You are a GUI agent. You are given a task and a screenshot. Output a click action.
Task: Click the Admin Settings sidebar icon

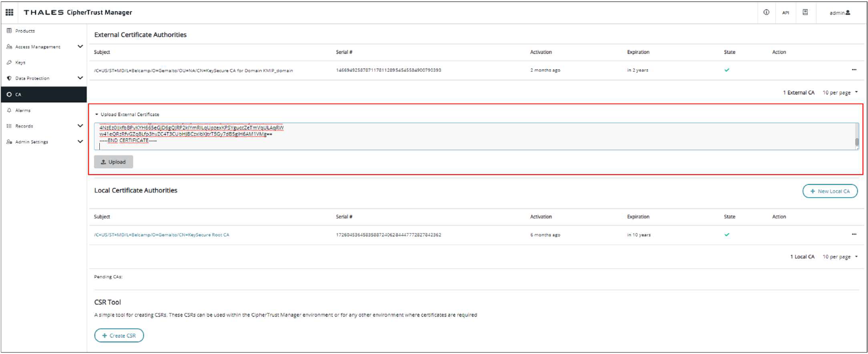click(9, 141)
